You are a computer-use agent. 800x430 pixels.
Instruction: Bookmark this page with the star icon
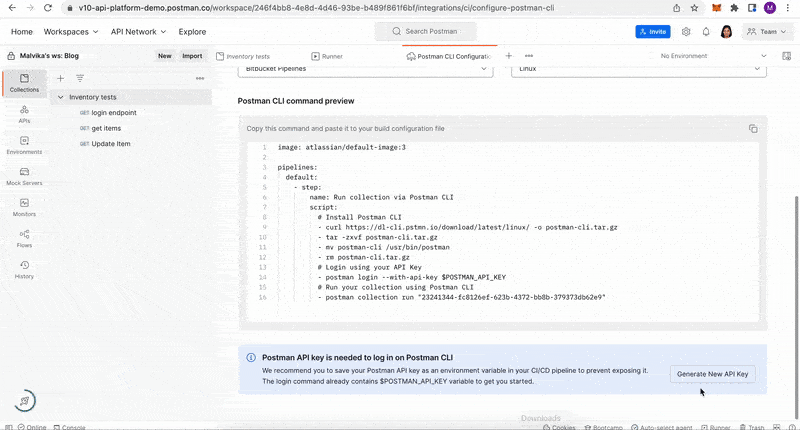[x=694, y=8]
